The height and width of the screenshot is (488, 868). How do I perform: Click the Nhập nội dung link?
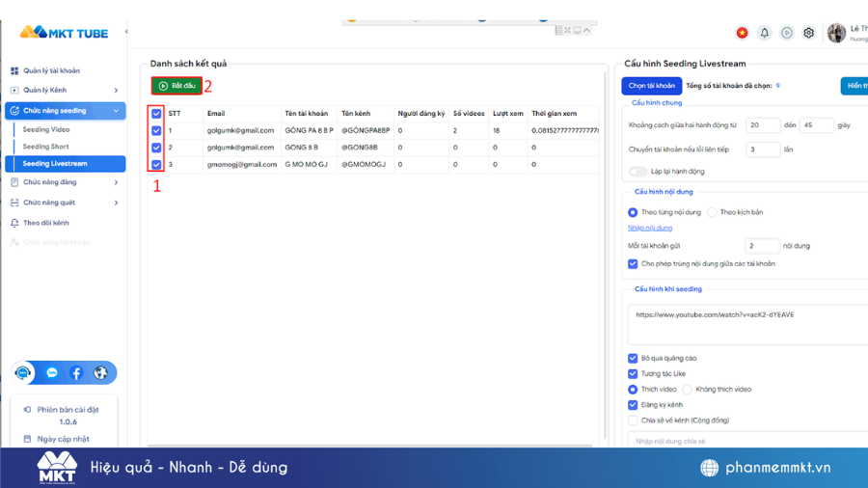(x=650, y=228)
